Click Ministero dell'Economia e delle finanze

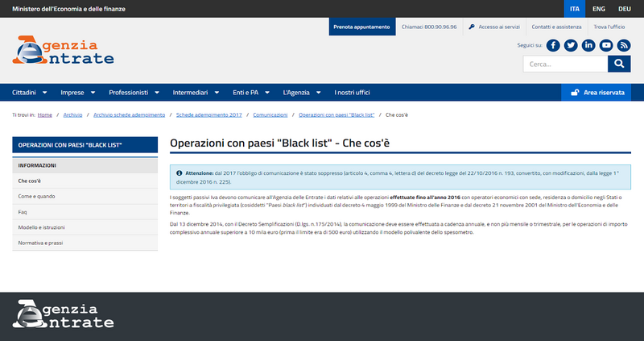tap(68, 9)
